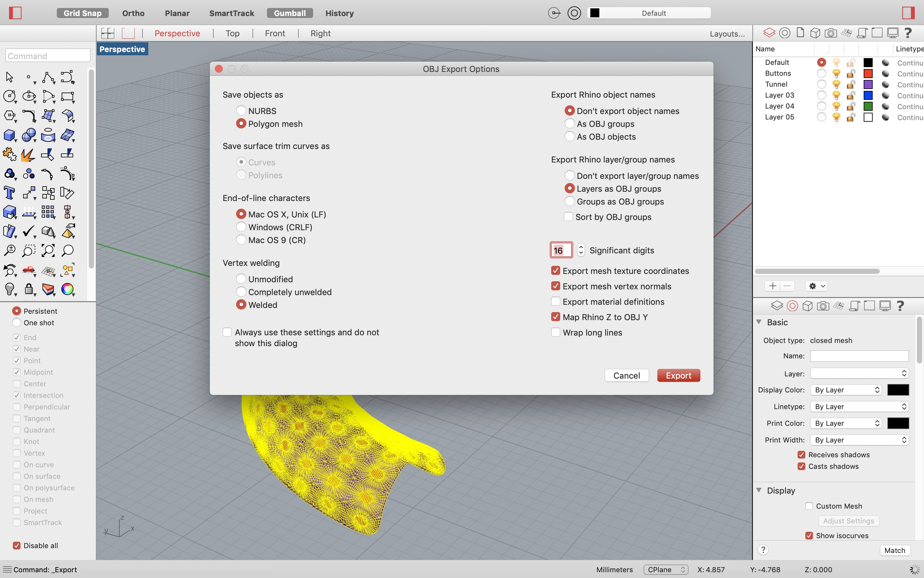Toggle the Buttons layer lock icon

point(851,74)
